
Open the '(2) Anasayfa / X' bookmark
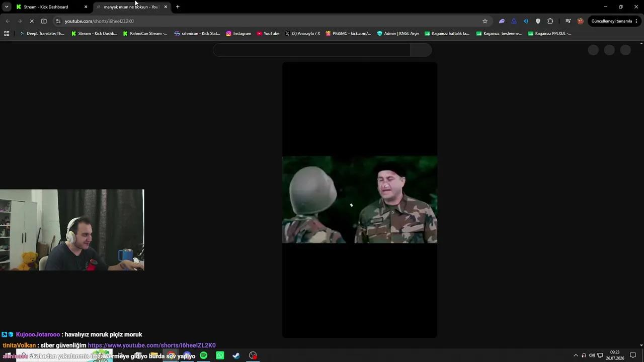[x=302, y=34]
